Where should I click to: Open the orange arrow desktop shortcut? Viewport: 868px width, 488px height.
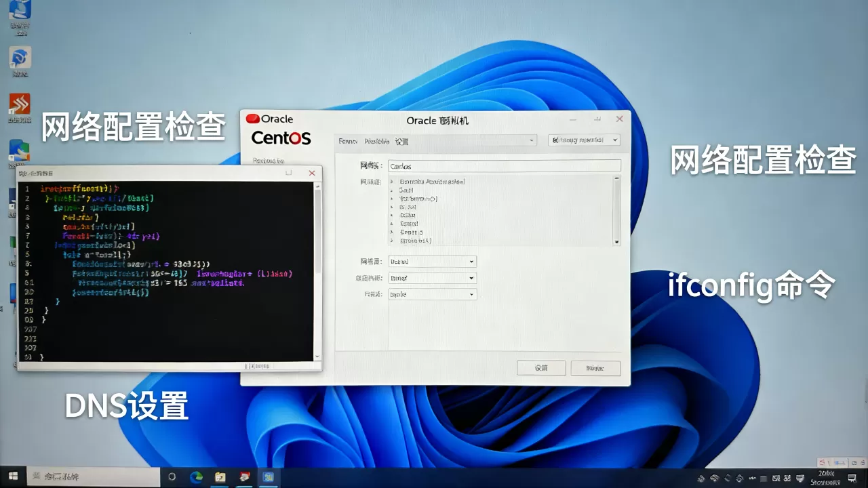(20, 104)
